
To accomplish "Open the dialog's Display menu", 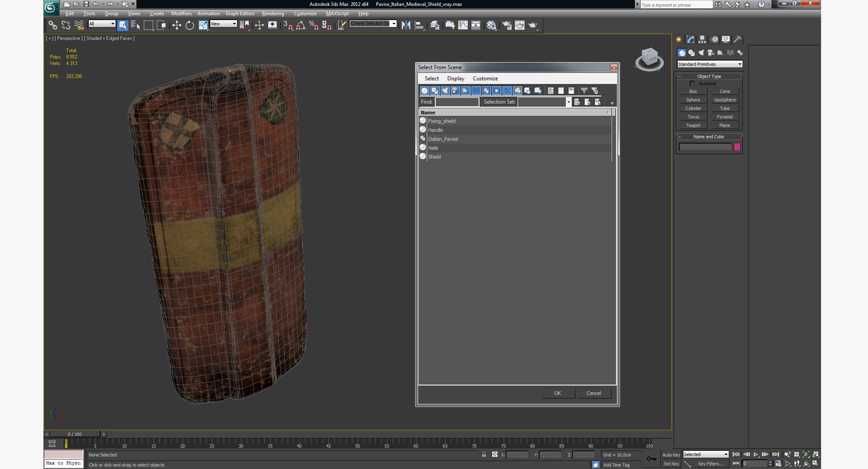I will point(456,79).
